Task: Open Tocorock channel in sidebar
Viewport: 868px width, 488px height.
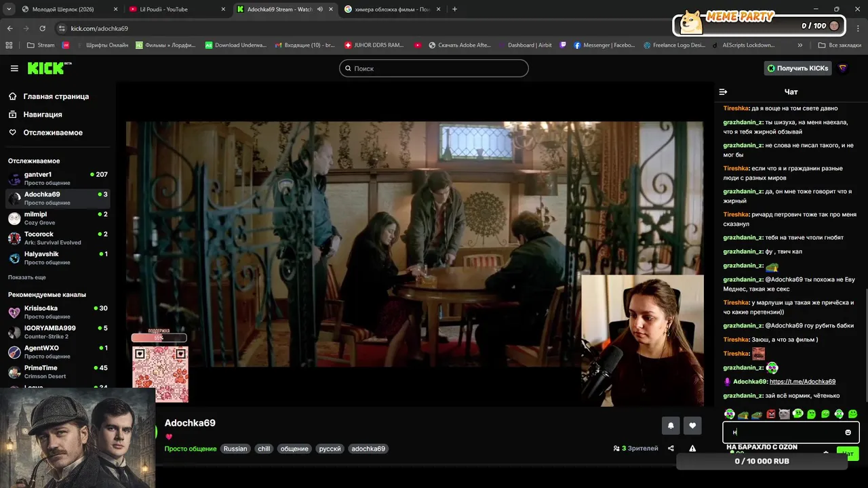Action: pos(58,238)
